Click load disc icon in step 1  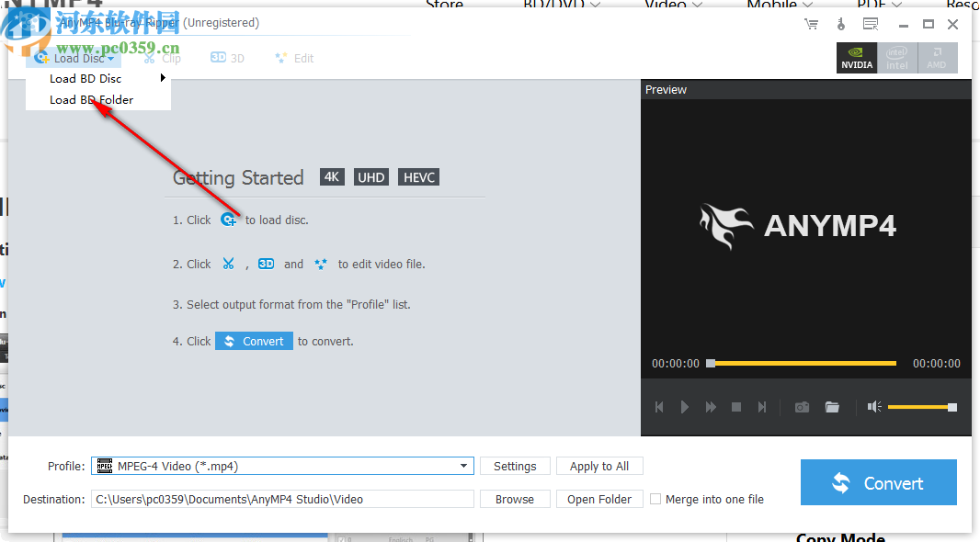coord(228,220)
